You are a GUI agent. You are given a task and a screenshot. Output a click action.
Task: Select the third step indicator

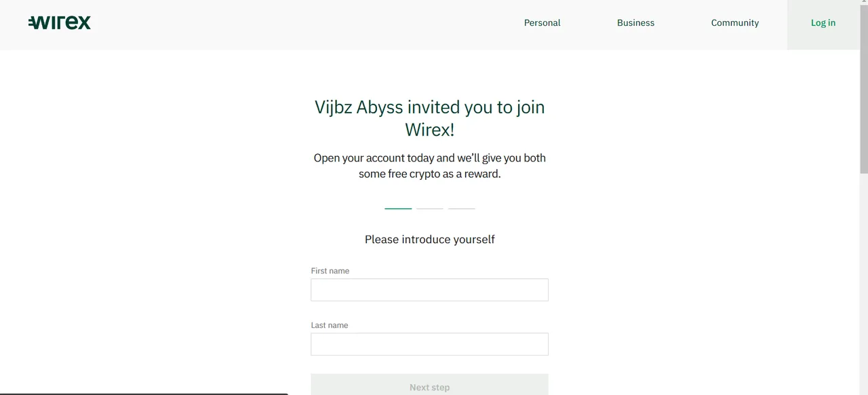pos(461,208)
